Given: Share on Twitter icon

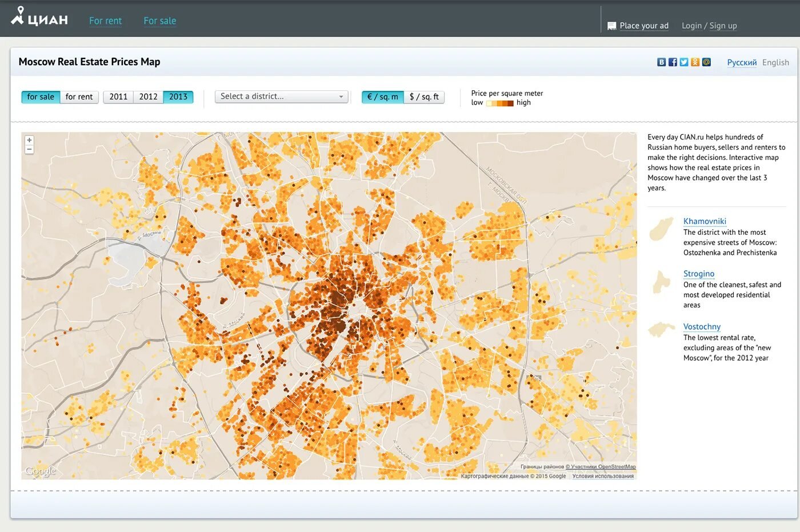Looking at the screenshot, I should click(x=684, y=62).
